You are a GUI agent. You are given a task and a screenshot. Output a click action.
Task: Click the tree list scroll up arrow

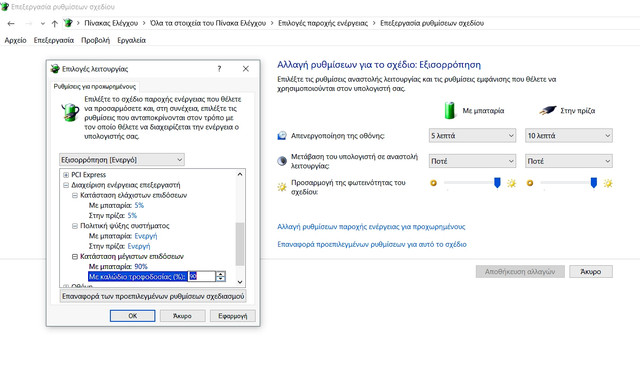click(240, 174)
